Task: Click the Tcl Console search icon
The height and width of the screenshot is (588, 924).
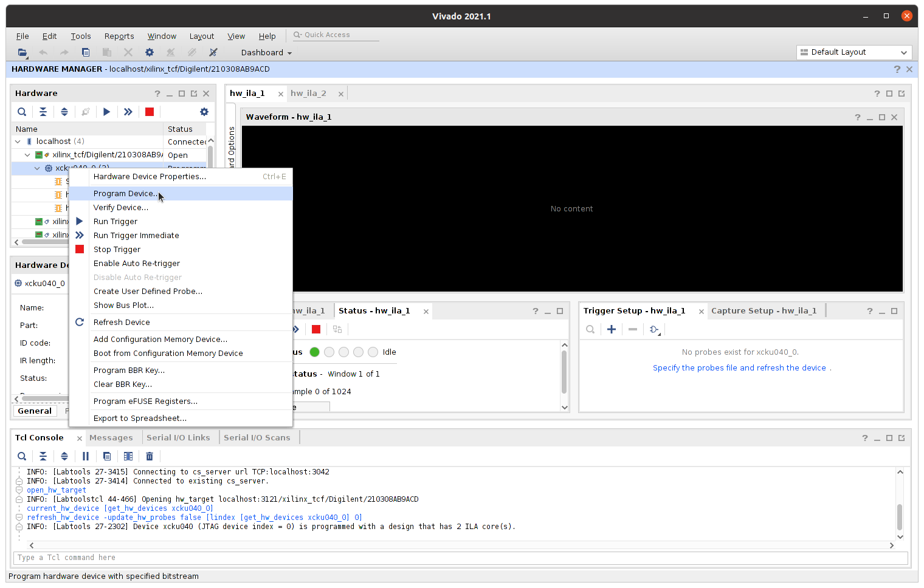Action: point(22,456)
